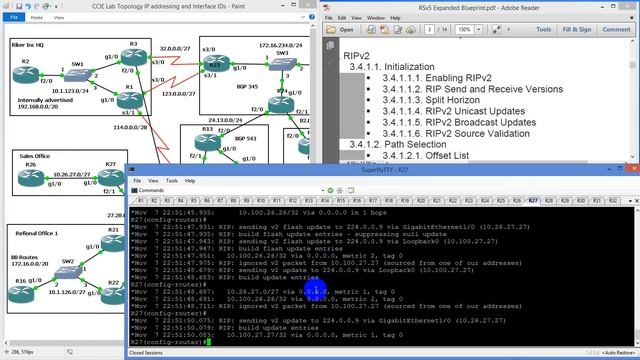Click the read mode expand icon in Adobe Reader

[x=496, y=30]
